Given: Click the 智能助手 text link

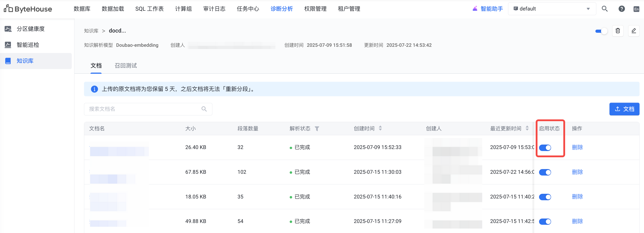Looking at the screenshot, I should coord(492,9).
